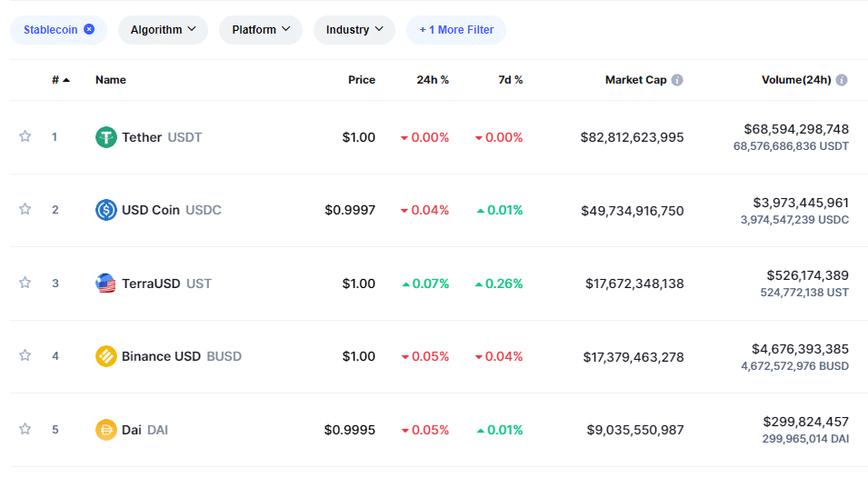Click Binance USD market cap $17,379,463,278
Viewport: 868px width, 488px height.
point(634,357)
